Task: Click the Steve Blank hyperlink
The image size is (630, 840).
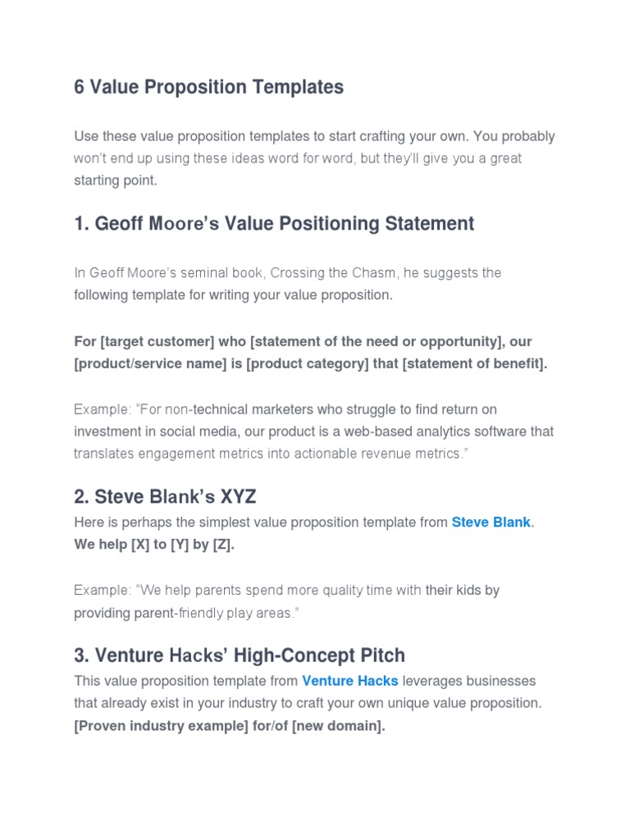Action: point(491,522)
